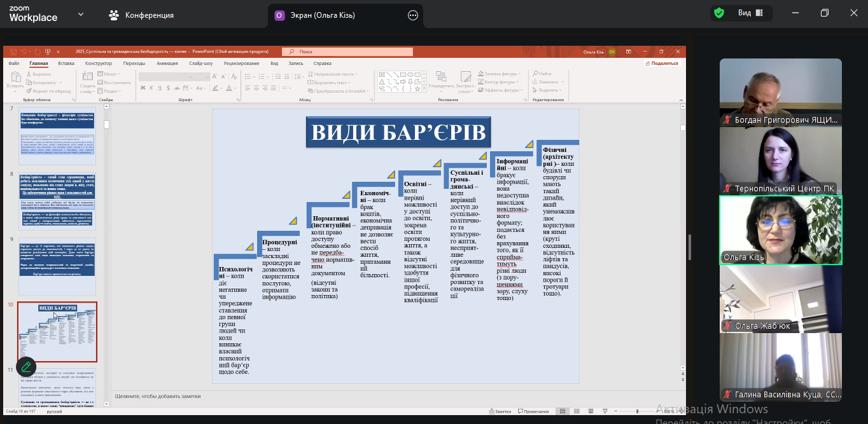Open more options for shared screen tab
Viewport: 868px width, 424px height.
pyautogui.click(x=413, y=15)
